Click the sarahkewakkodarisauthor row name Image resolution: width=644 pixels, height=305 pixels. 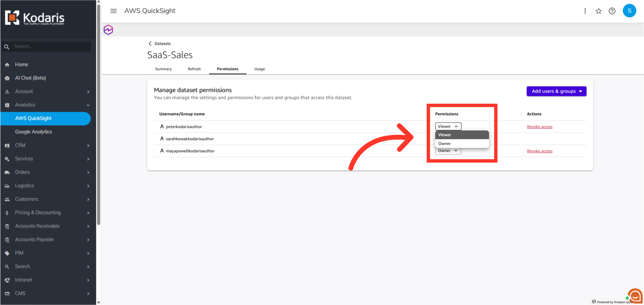click(x=190, y=139)
